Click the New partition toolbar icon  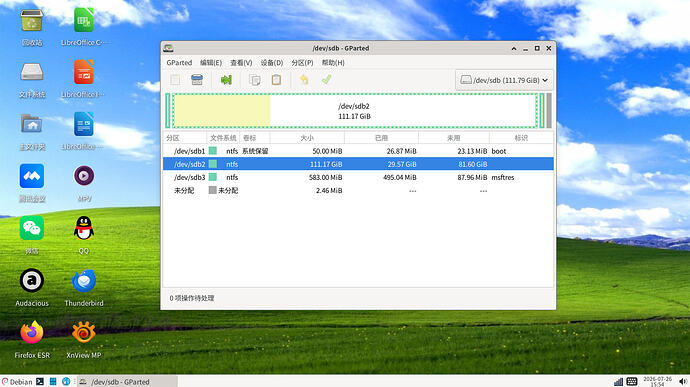pos(175,80)
